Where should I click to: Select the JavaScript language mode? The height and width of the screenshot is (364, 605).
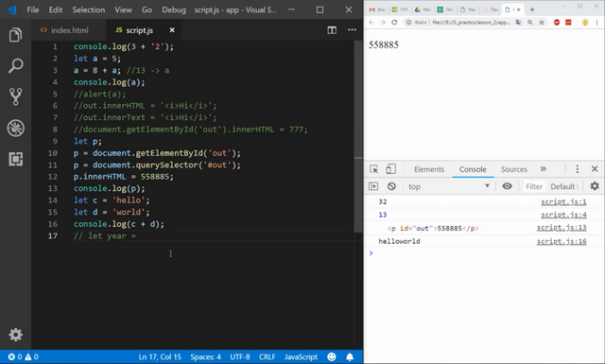[301, 356]
